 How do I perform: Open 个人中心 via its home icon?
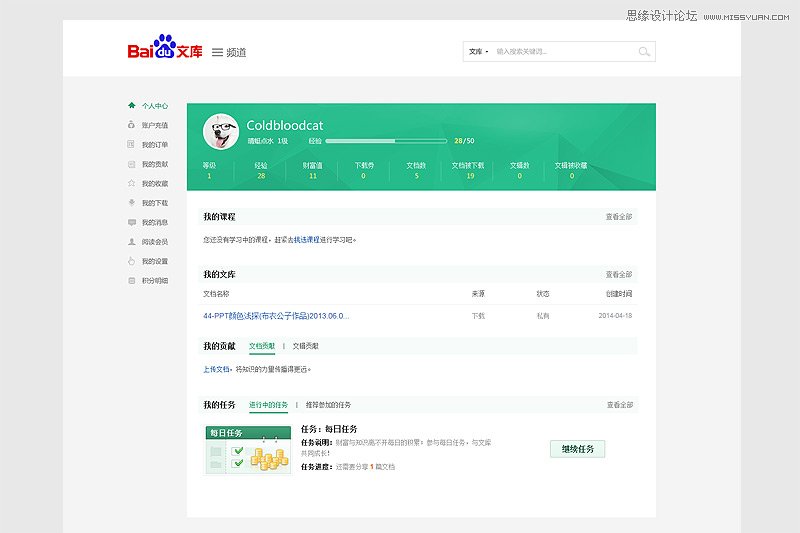coord(132,106)
